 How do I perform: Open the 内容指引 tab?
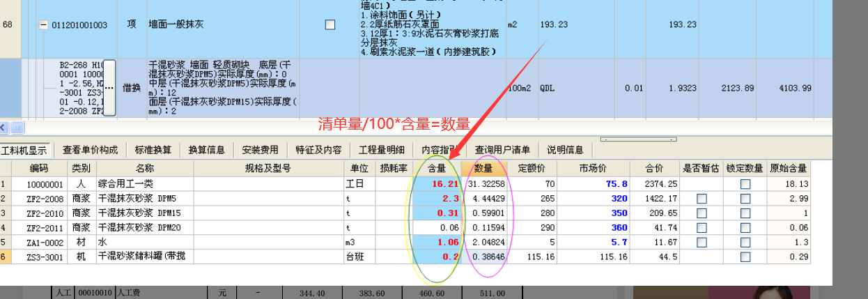(440, 150)
